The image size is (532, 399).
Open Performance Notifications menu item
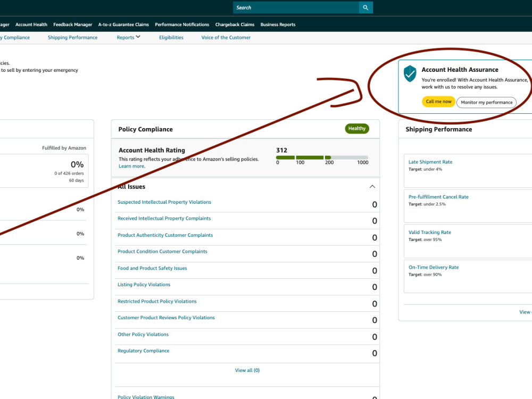point(182,24)
